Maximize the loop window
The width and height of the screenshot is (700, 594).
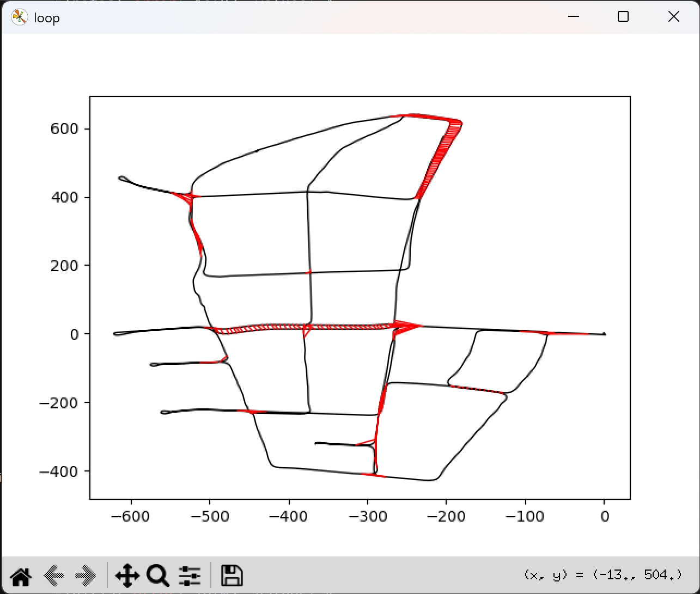[623, 17]
